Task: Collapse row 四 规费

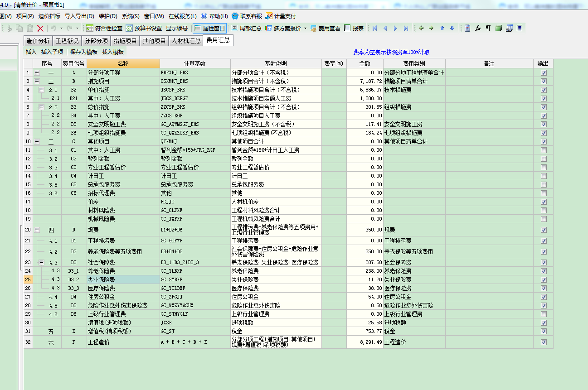Action: tap(37, 230)
